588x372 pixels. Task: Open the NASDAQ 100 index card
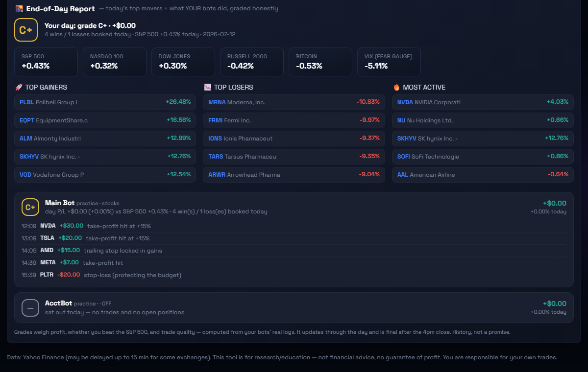click(x=115, y=62)
